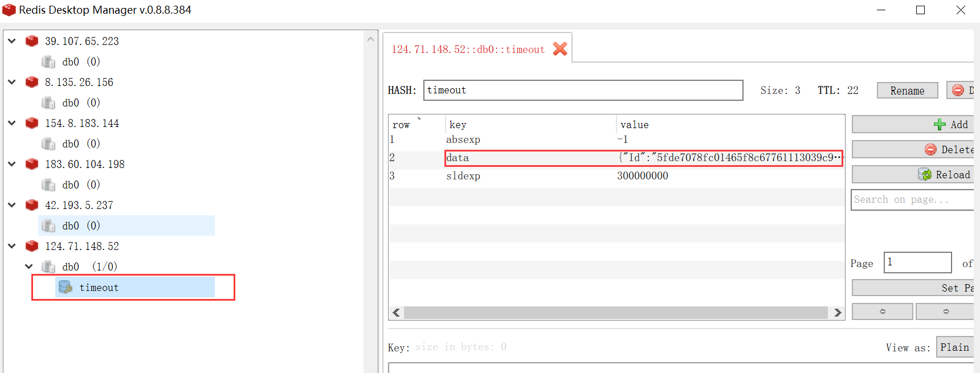Click the table horizontal scrollbar right arrow
This screenshot has height=373, width=980.
click(837, 313)
